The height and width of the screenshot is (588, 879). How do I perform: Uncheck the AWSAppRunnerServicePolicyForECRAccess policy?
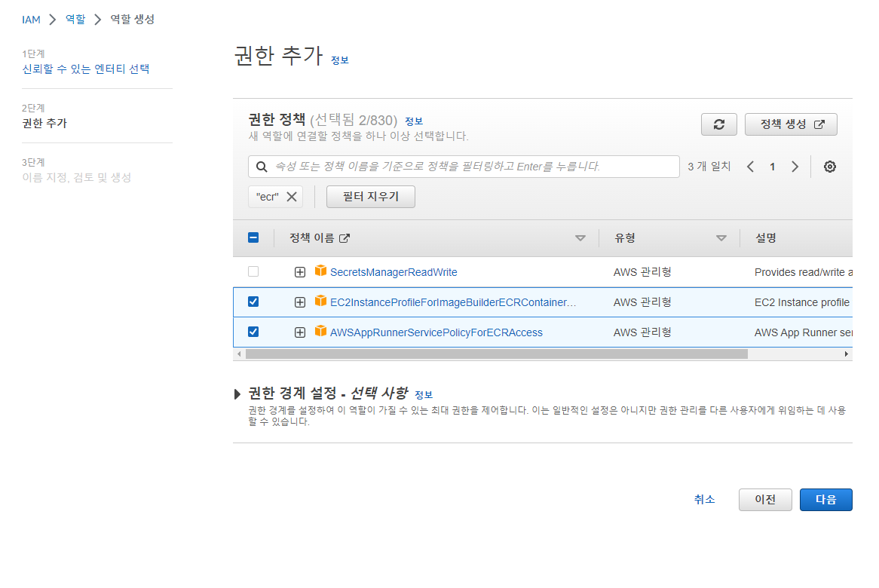pos(253,332)
